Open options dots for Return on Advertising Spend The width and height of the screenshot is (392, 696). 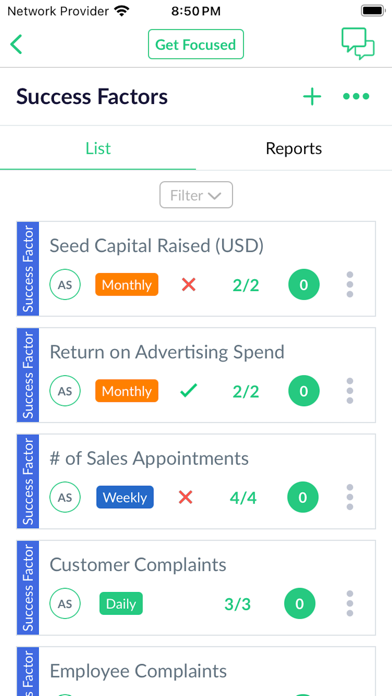coord(350,391)
